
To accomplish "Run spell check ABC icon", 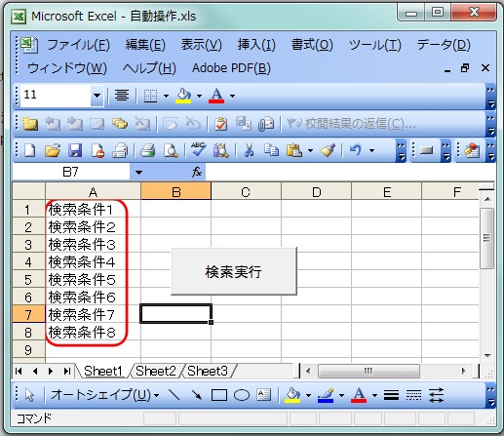I will (198, 150).
